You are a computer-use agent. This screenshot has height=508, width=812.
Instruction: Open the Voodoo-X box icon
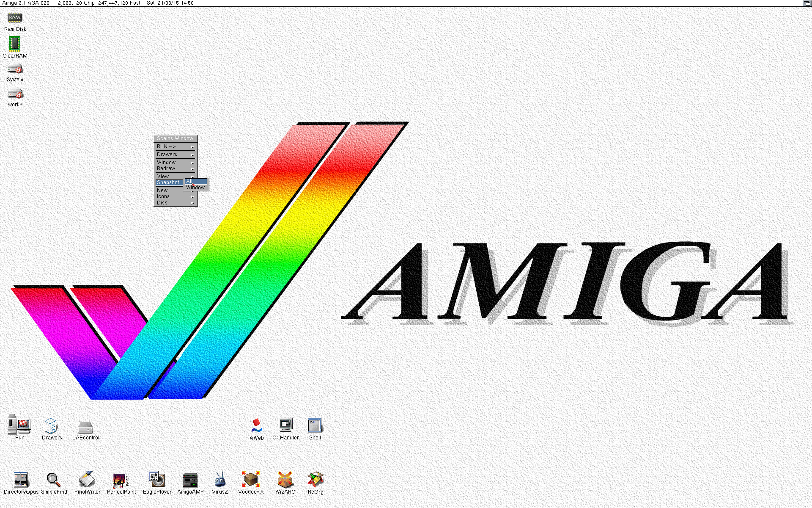pyautogui.click(x=251, y=480)
